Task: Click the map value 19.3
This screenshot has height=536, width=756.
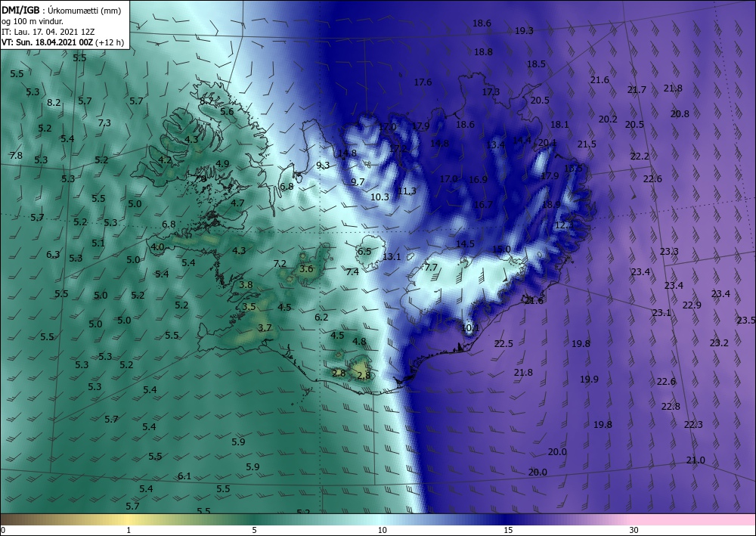Action: pyautogui.click(x=524, y=31)
